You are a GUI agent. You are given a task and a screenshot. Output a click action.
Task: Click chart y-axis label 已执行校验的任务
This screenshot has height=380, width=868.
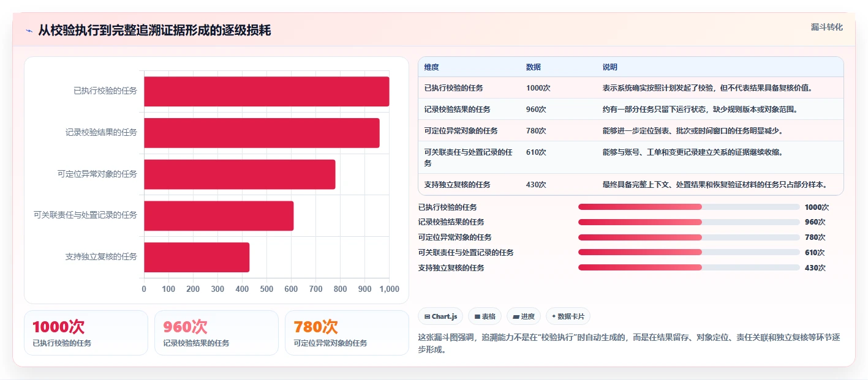click(105, 91)
